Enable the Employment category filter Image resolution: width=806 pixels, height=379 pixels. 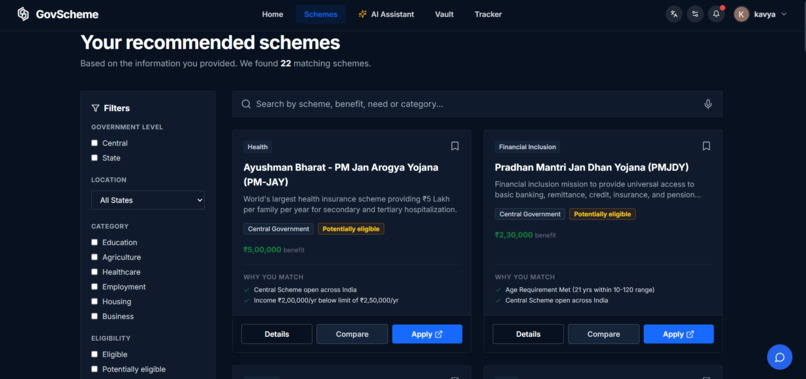(94, 287)
